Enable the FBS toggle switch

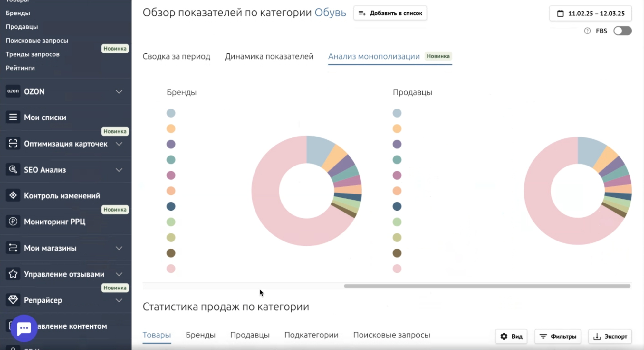(622, 31)
